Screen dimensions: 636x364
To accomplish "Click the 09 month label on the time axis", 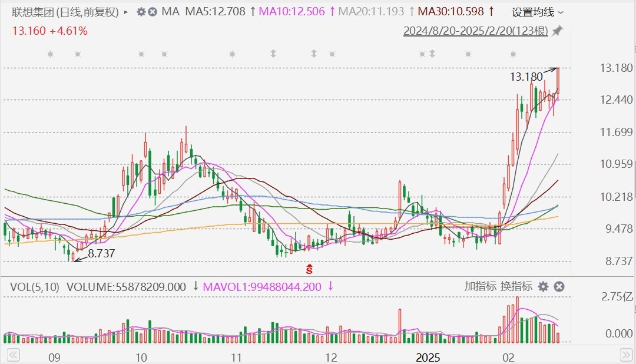I will 54,358.
